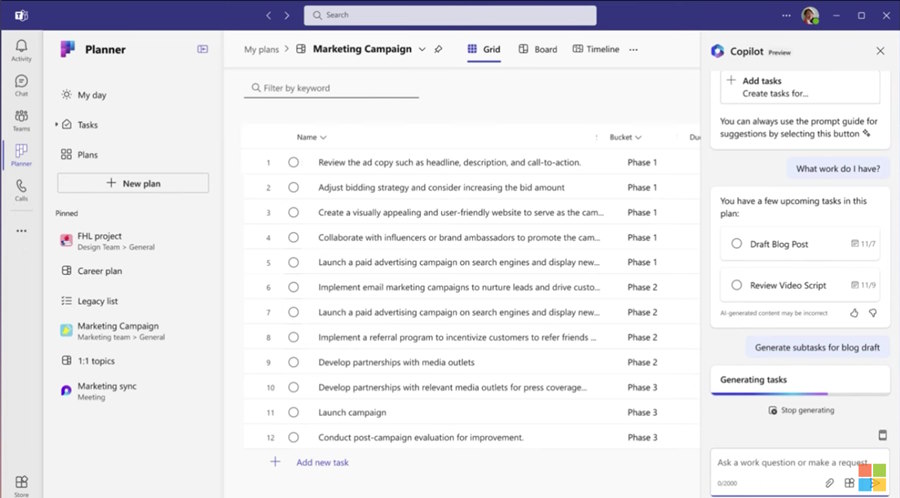Click the thumbs up feedback icon
Viewport: 900px width, 498px height.
[854, 313]
